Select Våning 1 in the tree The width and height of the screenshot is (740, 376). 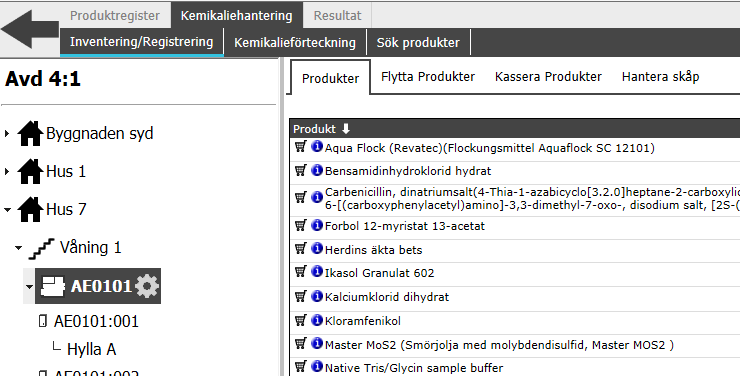click(90, 247)
